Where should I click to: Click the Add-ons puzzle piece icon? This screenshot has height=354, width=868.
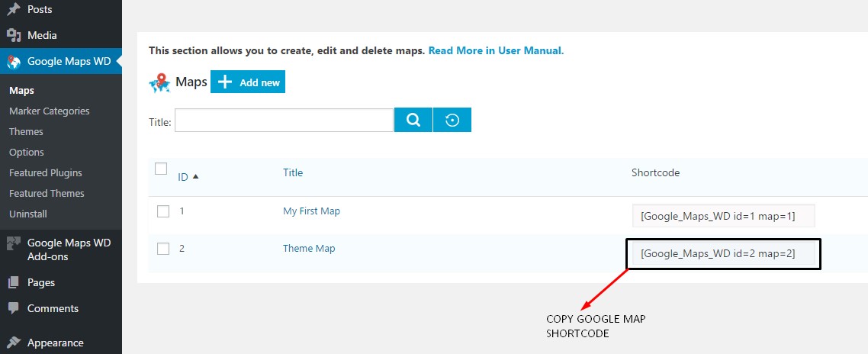click(x=14, y=243)
